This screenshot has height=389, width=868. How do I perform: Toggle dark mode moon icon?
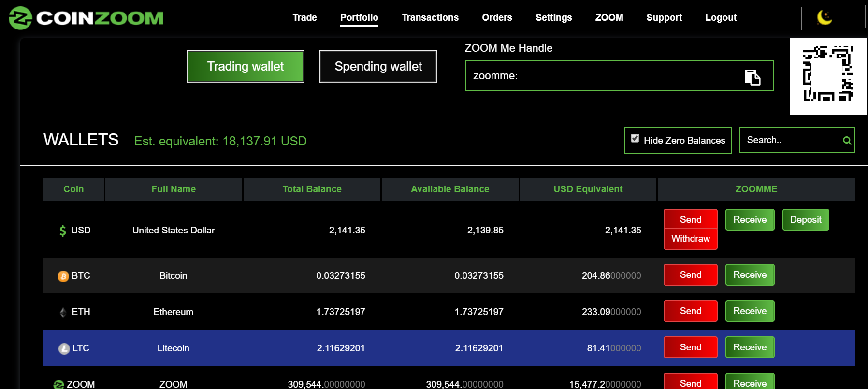pyautogui.click(x=825, y=18)
